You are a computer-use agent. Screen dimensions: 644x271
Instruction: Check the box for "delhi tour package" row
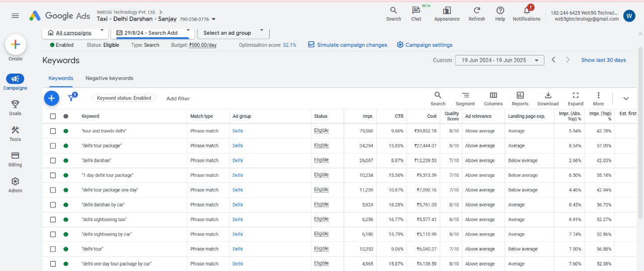pos(53,146)
